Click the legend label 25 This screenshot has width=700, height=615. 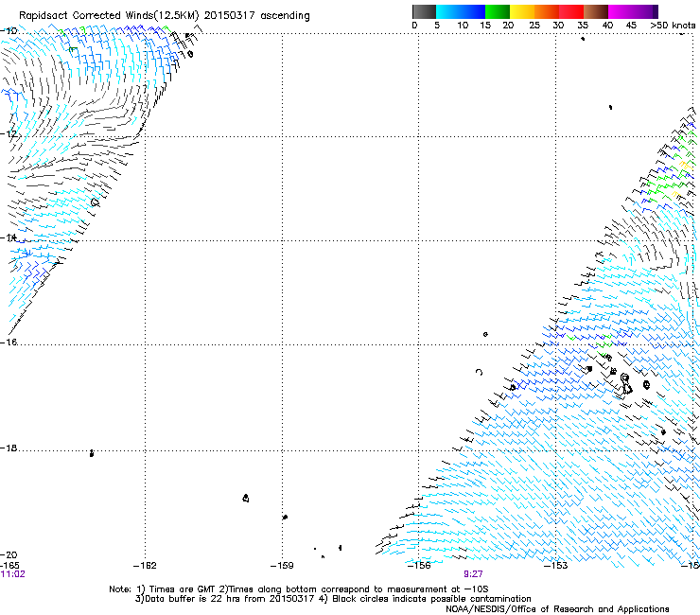534,26
